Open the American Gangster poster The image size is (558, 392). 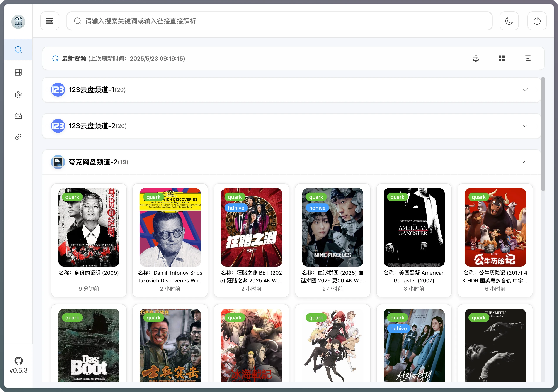[x=414, y=227]
